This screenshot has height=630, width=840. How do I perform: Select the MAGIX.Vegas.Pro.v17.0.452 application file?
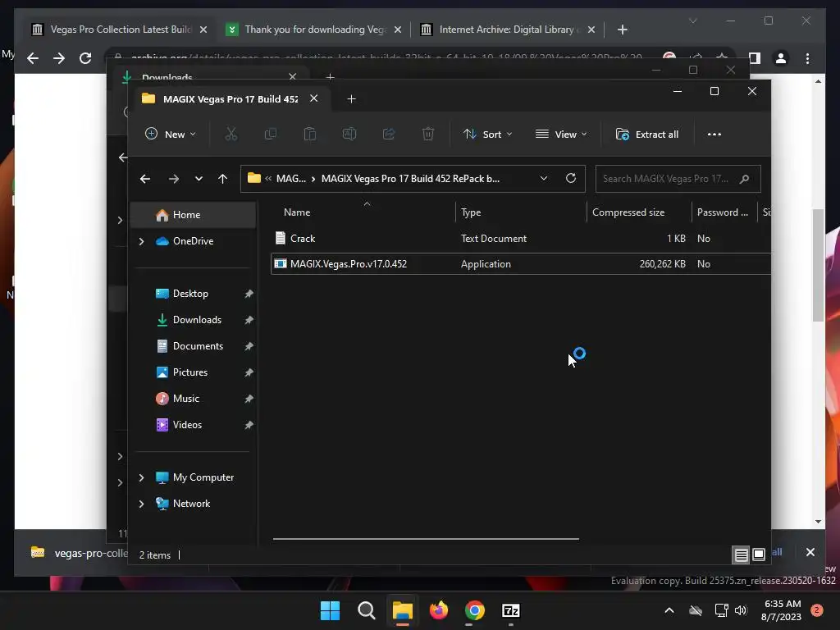click(x=521, y=264)
